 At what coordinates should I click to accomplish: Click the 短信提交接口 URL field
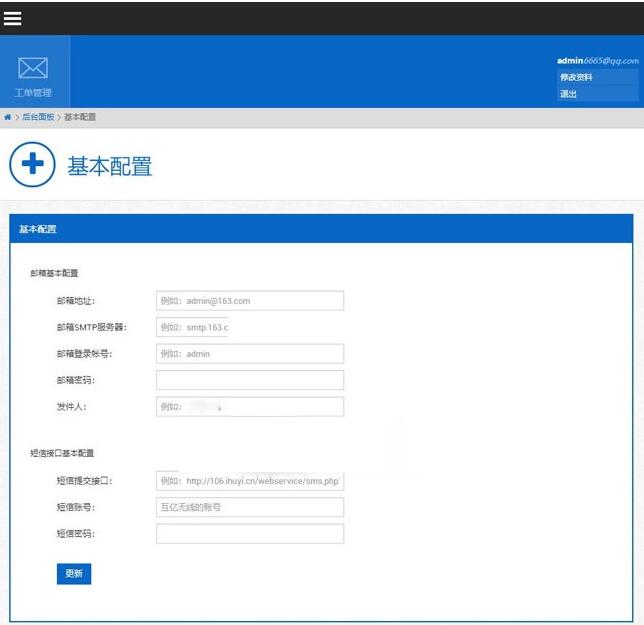click(250, 481)
